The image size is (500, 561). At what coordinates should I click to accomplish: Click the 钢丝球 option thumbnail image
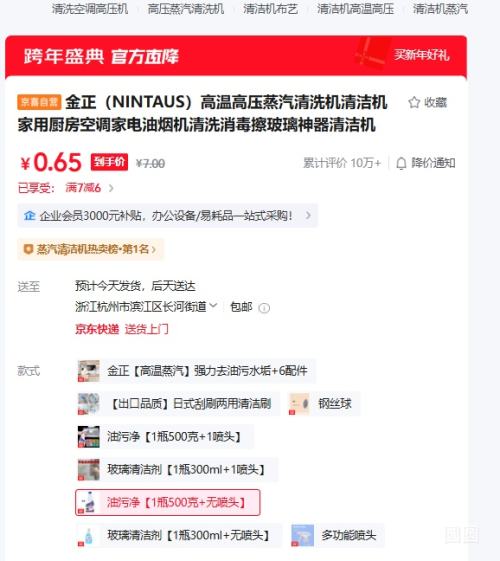coord(299,404)
